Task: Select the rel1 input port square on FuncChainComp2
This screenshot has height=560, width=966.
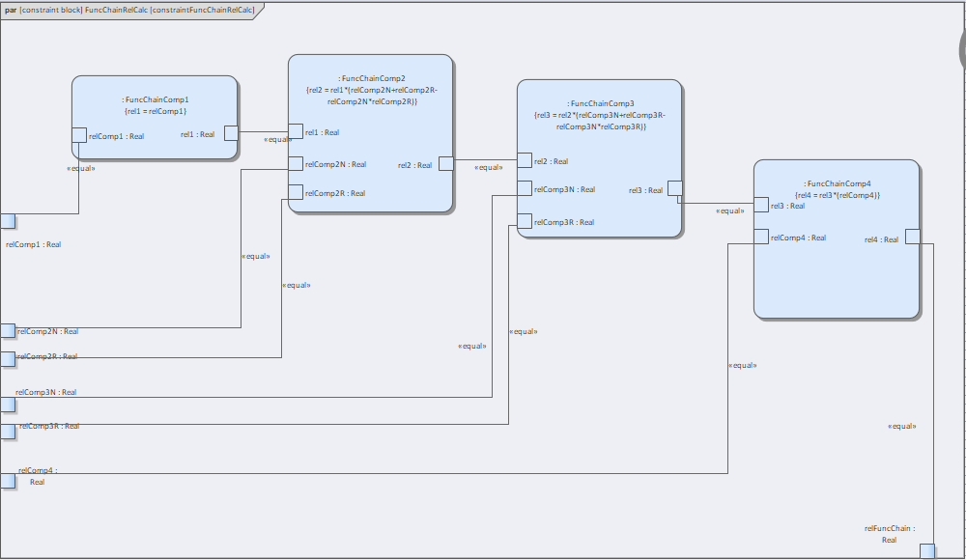Action: pyautogui.click(x=296, y=131)
